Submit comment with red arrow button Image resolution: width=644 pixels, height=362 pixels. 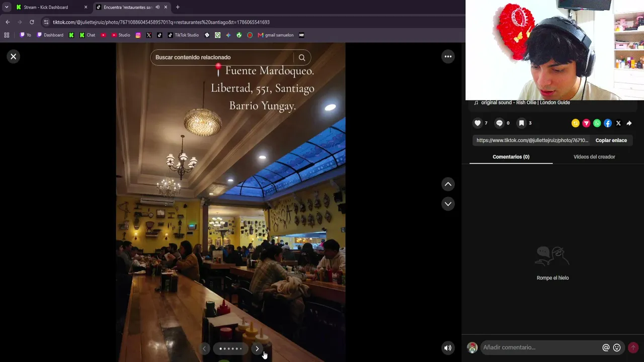(633, 347)
